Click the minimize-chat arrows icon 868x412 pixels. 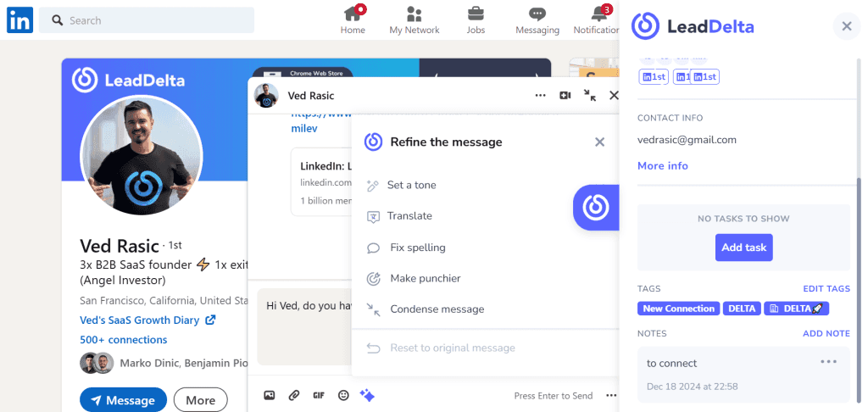click(590, 95)
